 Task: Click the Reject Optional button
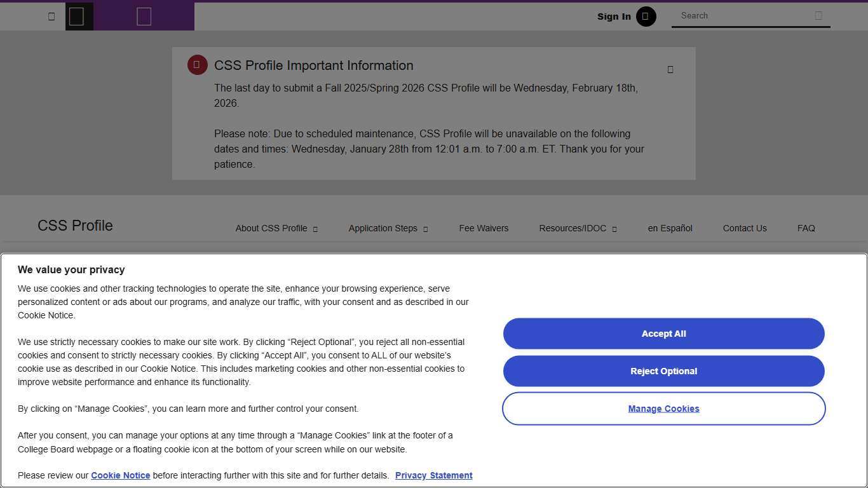point(663,371)
